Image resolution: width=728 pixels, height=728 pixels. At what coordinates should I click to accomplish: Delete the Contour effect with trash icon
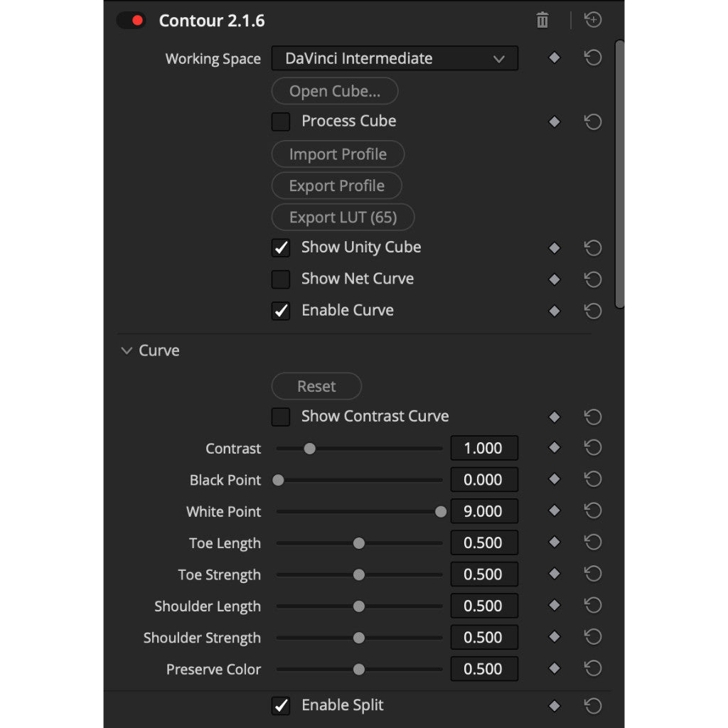(542, 21)
